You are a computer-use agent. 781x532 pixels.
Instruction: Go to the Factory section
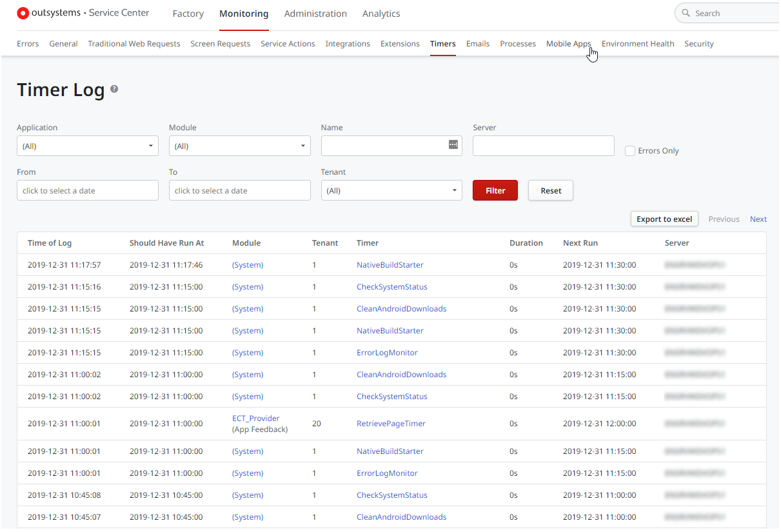(x=188, y=14)
